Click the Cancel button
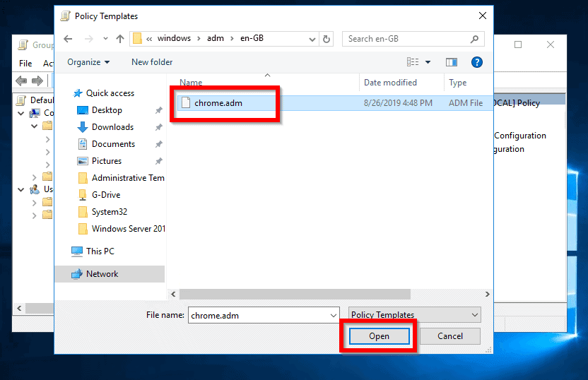Screen dimensions: 588x380 [450, 336]
